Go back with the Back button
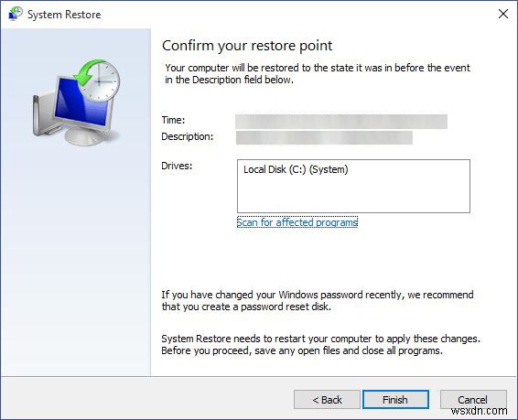Viewport: 518px width, 420px height. (327, 400)
